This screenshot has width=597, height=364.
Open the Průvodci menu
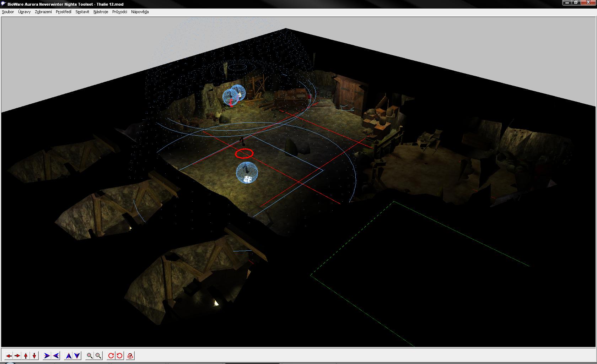click(120, 12)
